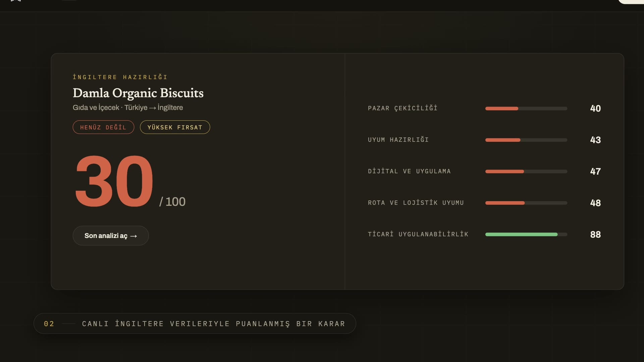Screen dimensions: 644x362
Task: Click the '/ 100' score denominator
Action: click(x=172, y=202)
